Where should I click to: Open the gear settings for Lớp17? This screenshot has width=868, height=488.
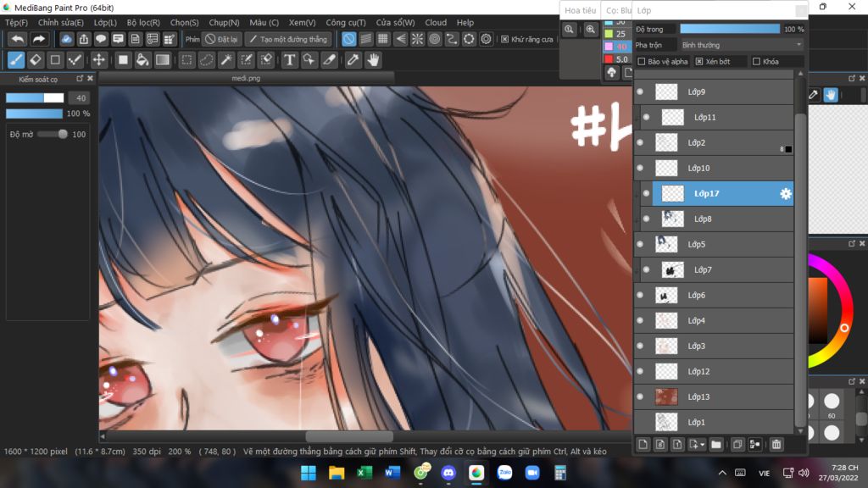pyautogui.click(x=785, y=194)
